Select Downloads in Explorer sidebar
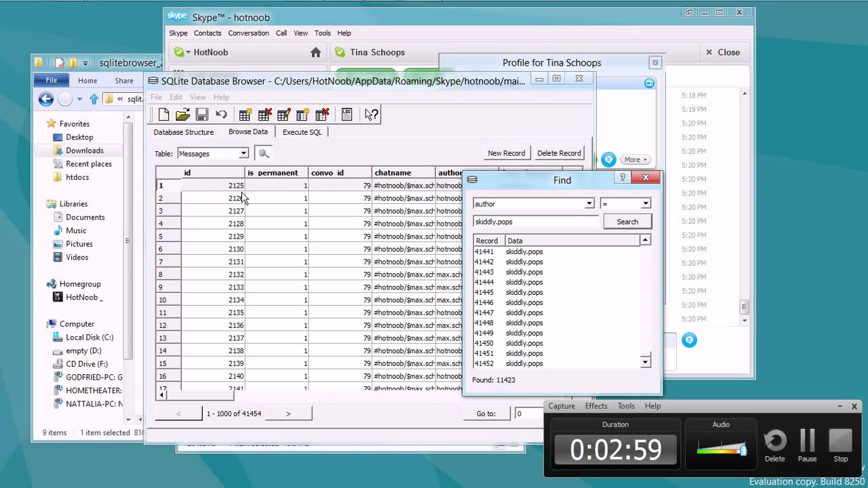The width and height of the screenshot is (868, 488). pos(84,150)
